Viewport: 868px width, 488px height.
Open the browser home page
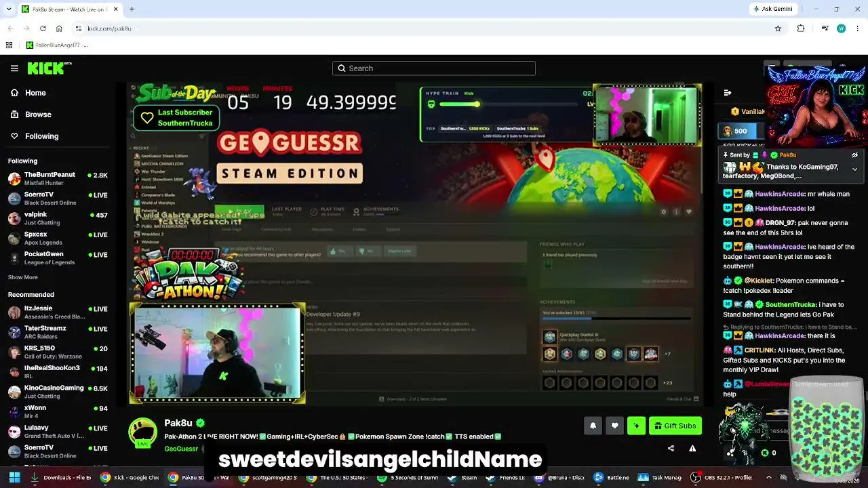tap(59, 28)
